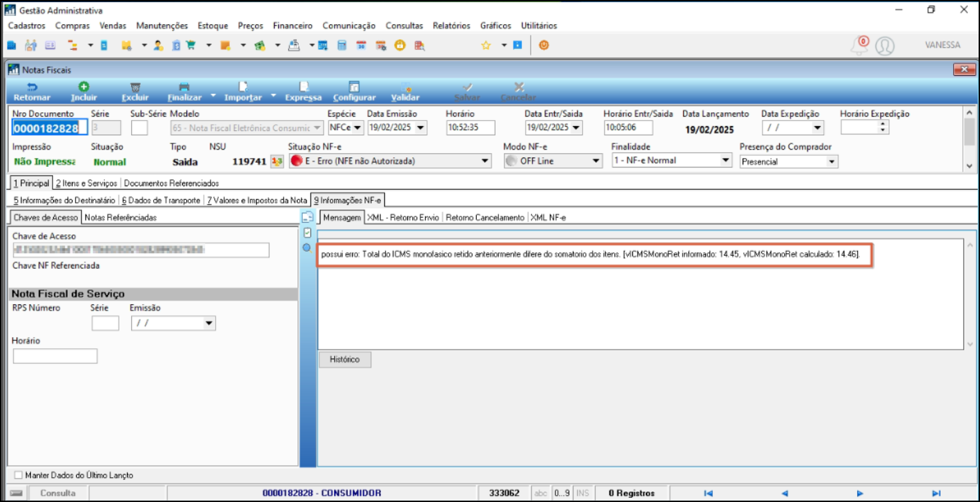Click the Nro Documento field
The height and width of the screenshot is (502, 980).
[50, 128]
